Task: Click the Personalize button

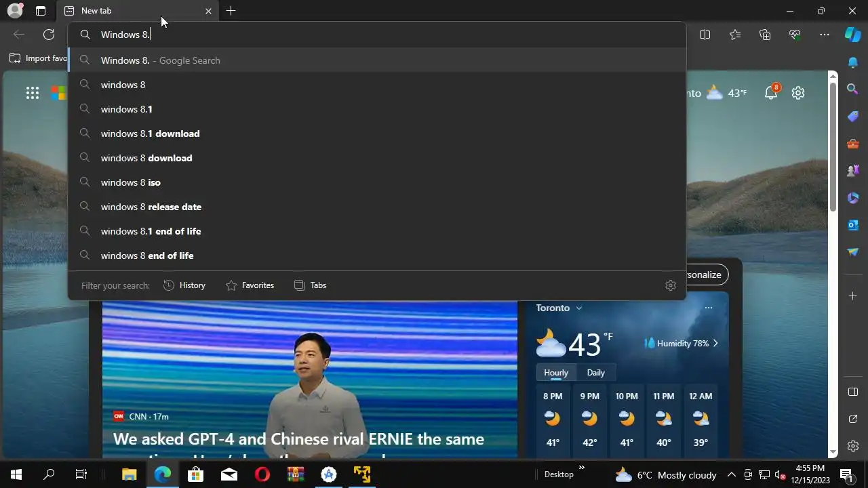Action: 707,274
